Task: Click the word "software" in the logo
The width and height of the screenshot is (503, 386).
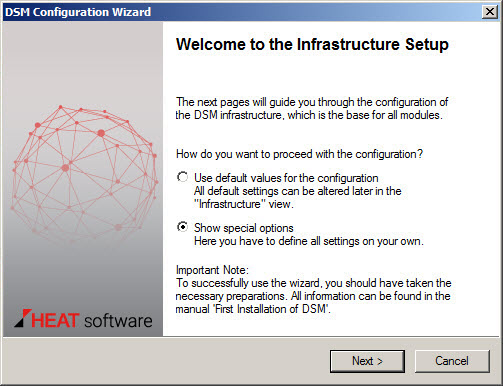Action: coord(118,321)
